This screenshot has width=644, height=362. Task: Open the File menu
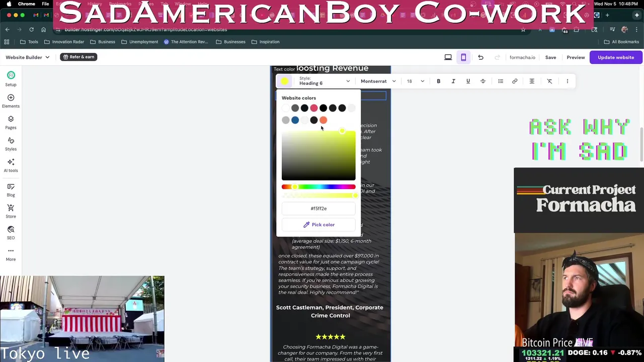45,4
